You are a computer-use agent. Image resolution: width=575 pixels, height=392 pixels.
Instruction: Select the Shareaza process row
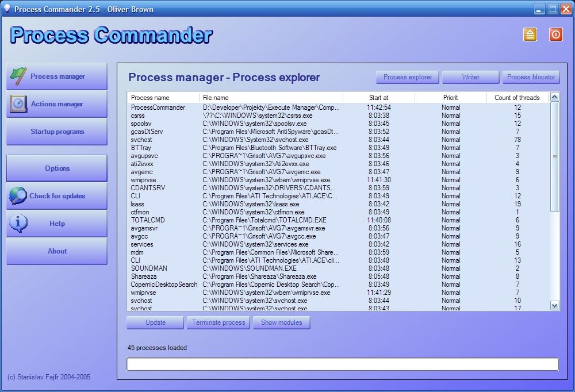[339, 276]
